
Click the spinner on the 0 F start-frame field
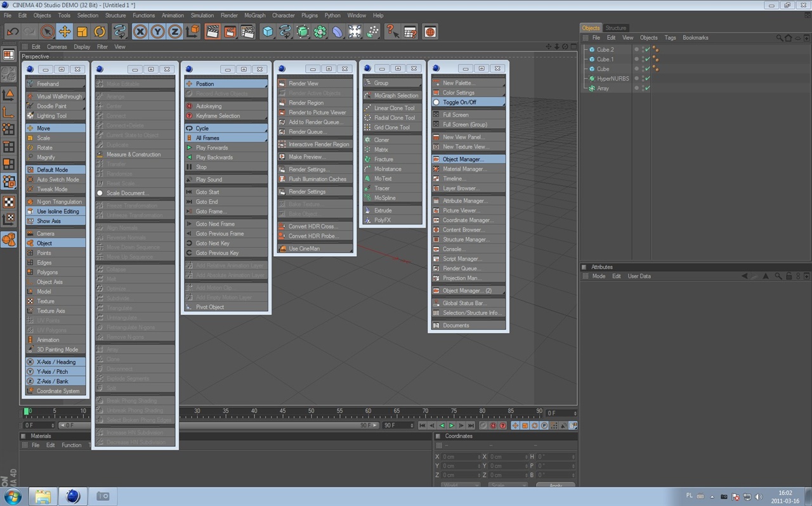(x=54, y=425)
